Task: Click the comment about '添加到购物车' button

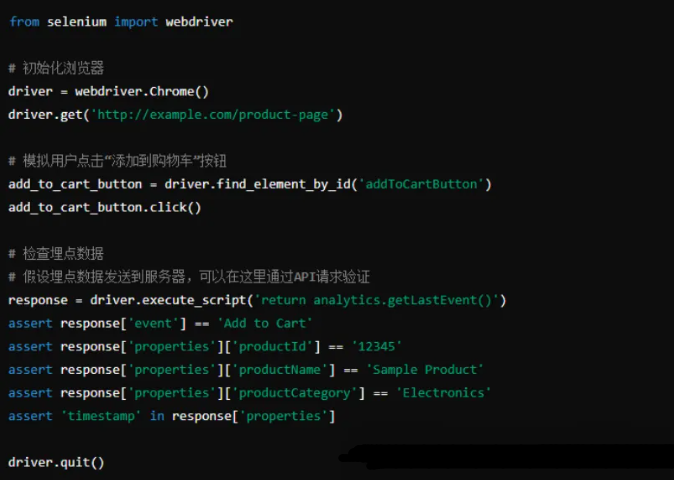Action: (x=117, y=161)
